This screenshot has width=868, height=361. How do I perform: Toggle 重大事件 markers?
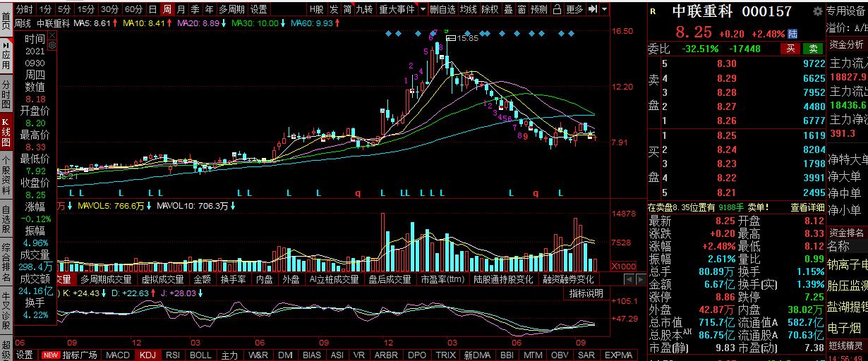click(x=397, y=9)
